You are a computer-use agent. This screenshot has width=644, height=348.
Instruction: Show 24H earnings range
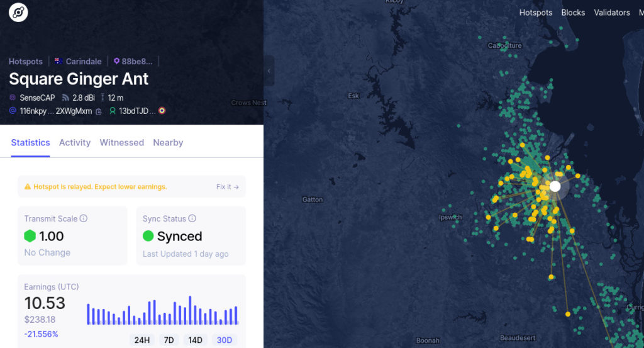[x=142, y=340]
